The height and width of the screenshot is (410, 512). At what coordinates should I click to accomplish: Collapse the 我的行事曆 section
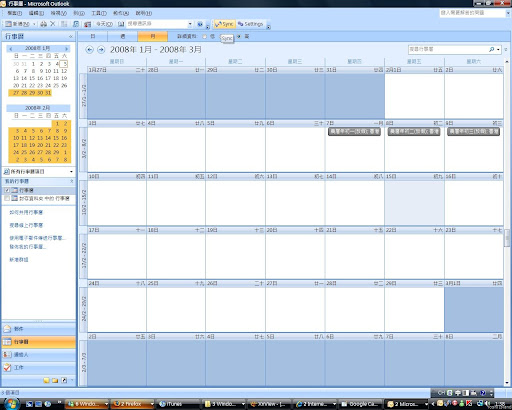coord(71,181)
